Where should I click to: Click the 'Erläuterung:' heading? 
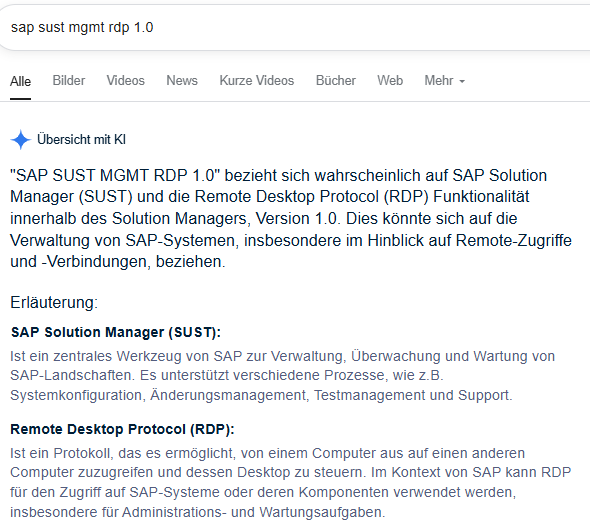[54, 302]
